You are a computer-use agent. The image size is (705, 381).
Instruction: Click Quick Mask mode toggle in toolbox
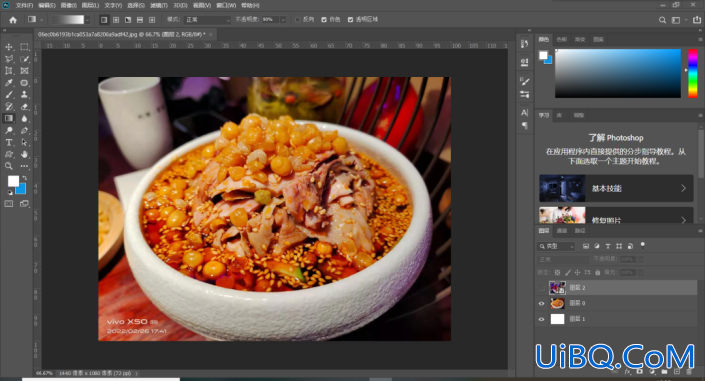[9, 204]
